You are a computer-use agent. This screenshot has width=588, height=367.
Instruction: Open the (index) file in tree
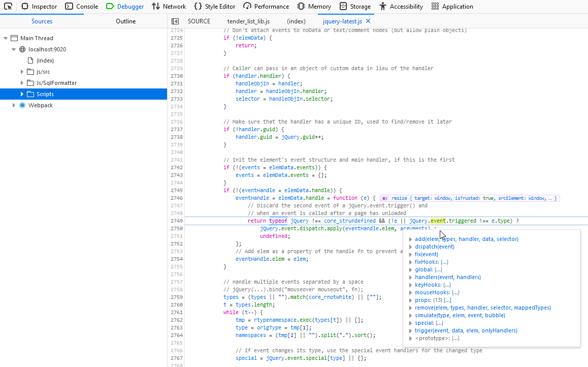point(45,60)
